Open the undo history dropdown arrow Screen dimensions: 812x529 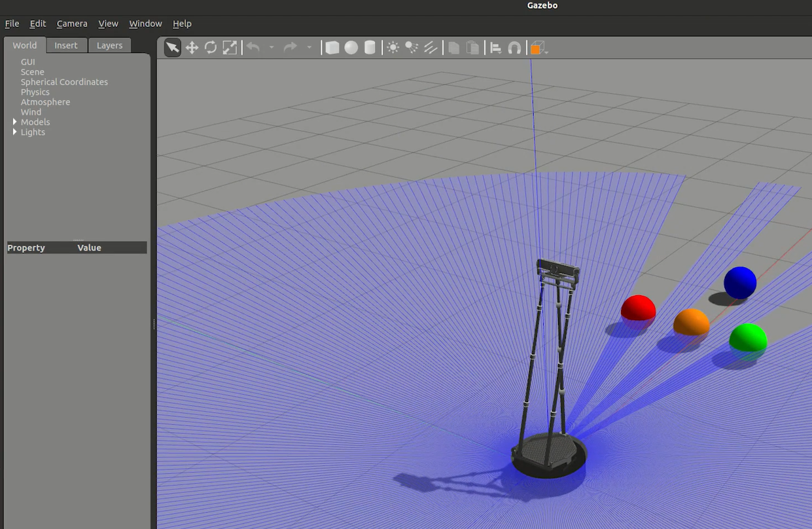point(272,48)
